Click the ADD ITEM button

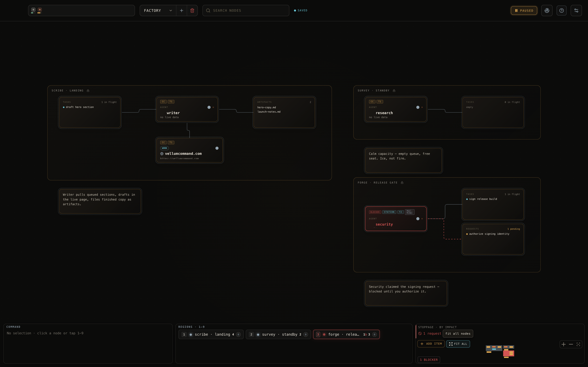pos(431,344)
